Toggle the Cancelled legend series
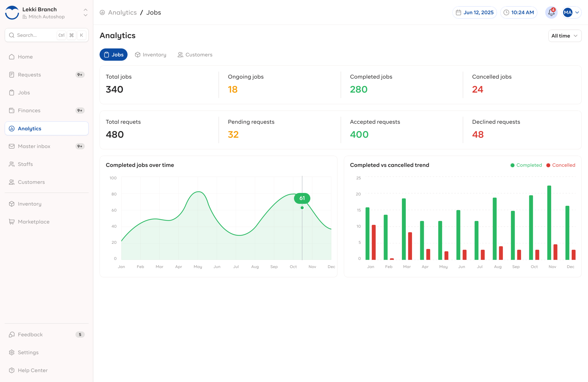This screenshot has height=382, width=588. [561, 165]
